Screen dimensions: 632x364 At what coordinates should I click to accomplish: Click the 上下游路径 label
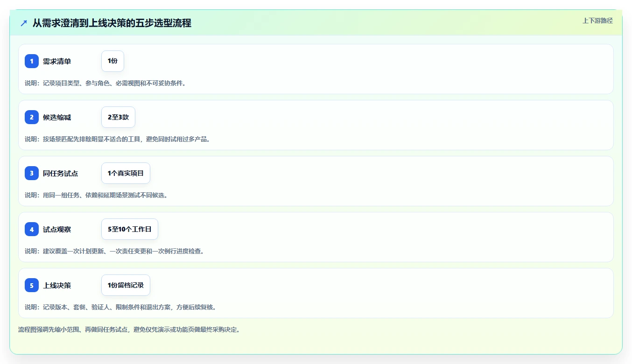pos(597,21)
